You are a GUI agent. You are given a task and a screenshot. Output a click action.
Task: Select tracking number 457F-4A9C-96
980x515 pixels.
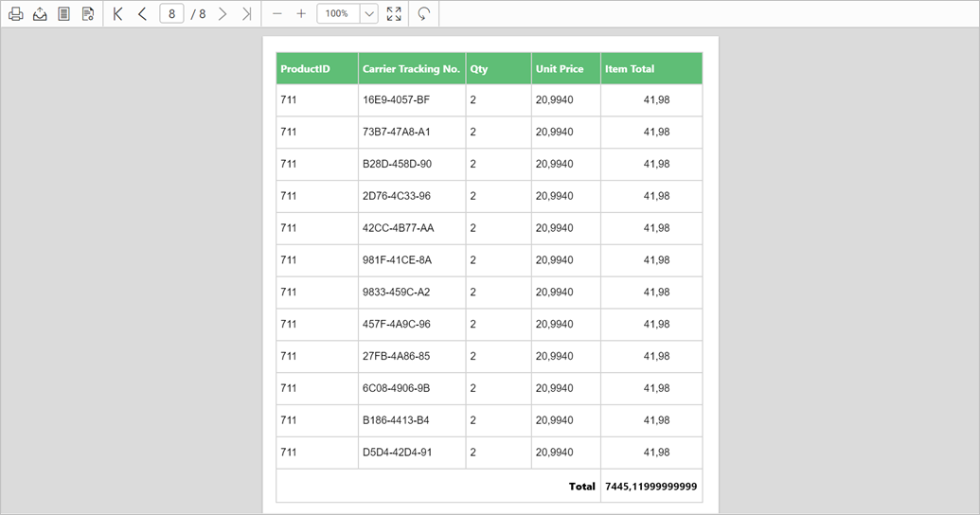(x=396, y=324)
